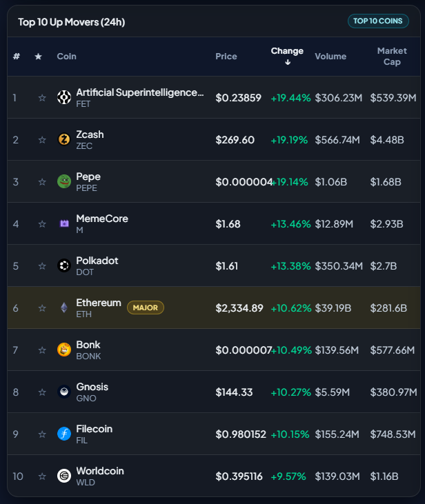Click Ethereum price $2,334.89

[x=239, y=308]
